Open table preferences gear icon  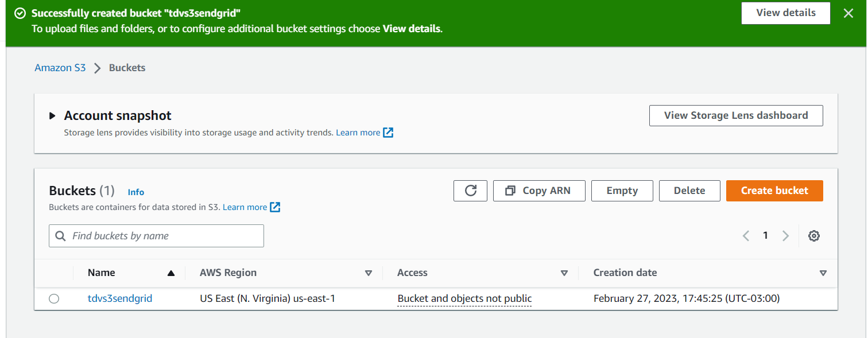[813, 236]
